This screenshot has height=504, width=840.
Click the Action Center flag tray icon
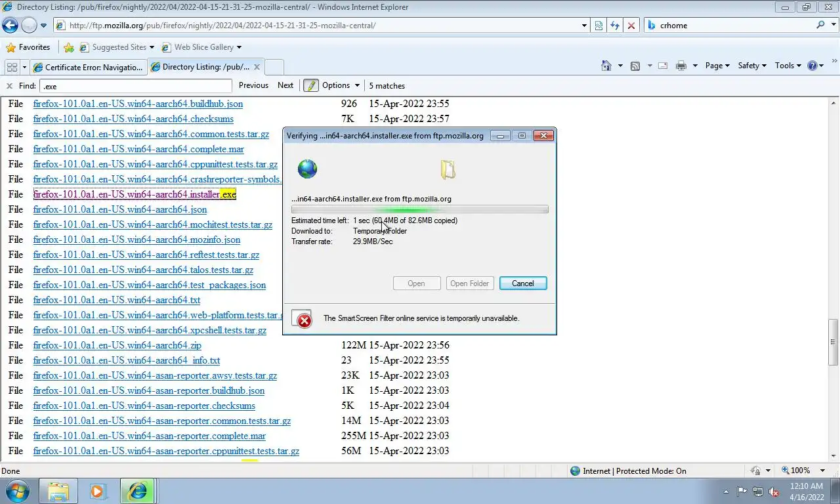pyautogui.click(x=742, y=492)
